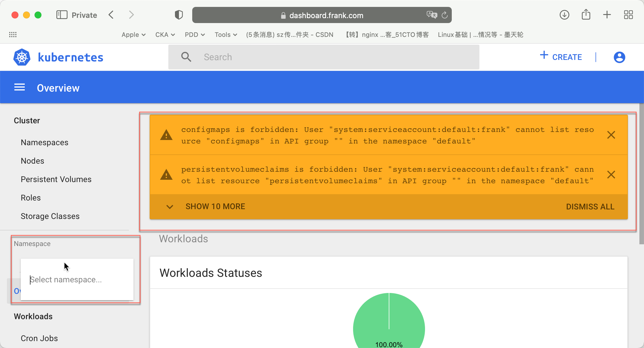Open the Apple bookmarks folder
Screen dimensions: 644x348
click(x=134, y=35)
